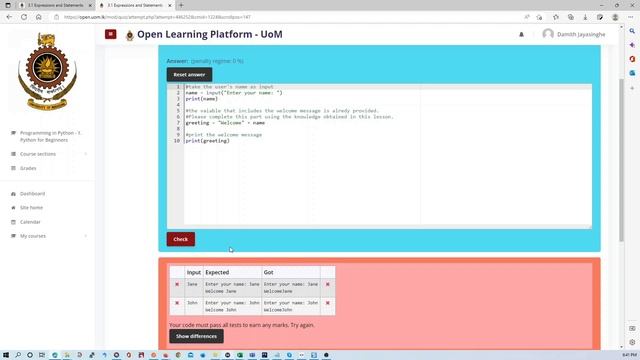View site information lock icon
This screenshot has height=360, width=640.
click(x=57, y=17)
